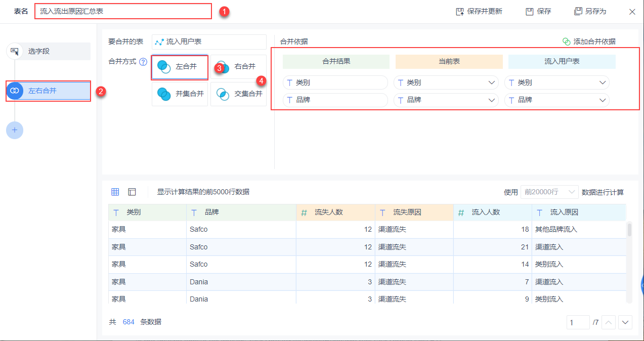Image resolution: width=644 pixels, height=341 pixels.
Task: Click the 选字段 step icon
Action: point(15,51)
